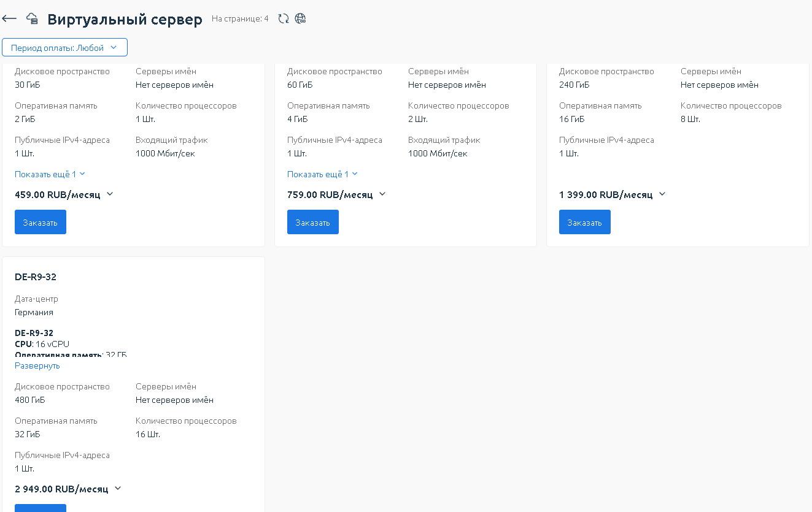Viewport: 812px width, 512px height.
Task: Click the "30 ГиБ" disk space value
Action: point(28,85)
